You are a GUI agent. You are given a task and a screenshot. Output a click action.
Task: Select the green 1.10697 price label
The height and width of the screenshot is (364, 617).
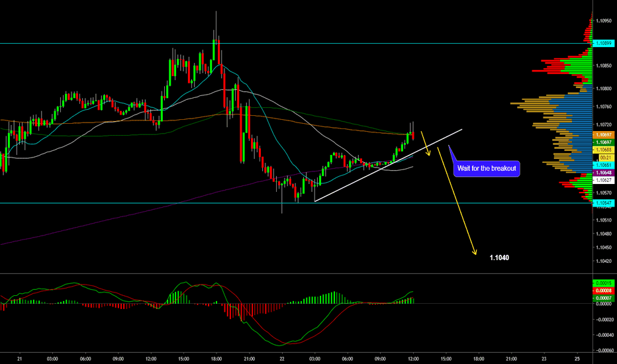click(603, 142)
